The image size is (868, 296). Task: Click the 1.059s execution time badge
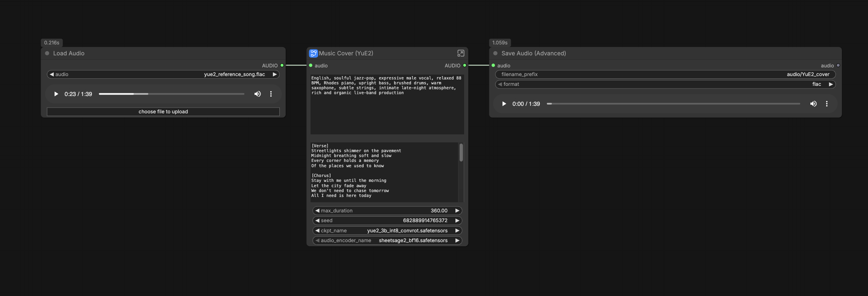point(500,43)
